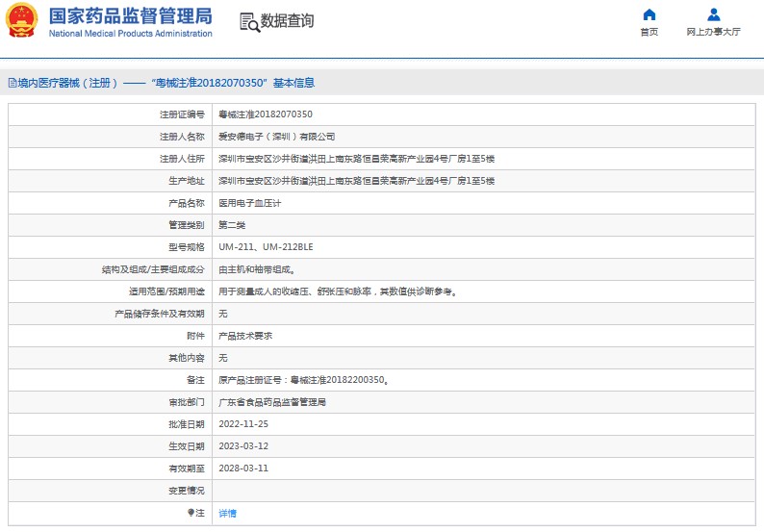Image resolution: width=764 pixels, height=532 pixels.
Task: Click the 备注 label
Action: pyautogui.click(x=196, y=380)
